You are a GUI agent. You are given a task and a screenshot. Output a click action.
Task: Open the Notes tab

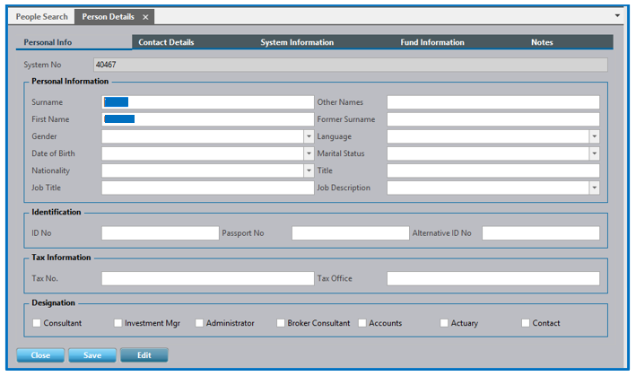[542, 42]
